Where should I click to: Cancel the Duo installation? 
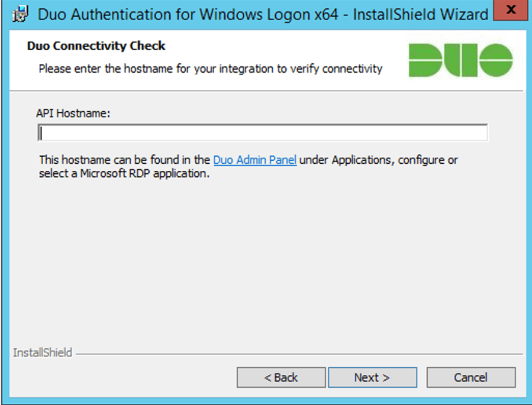coord(471,377)
